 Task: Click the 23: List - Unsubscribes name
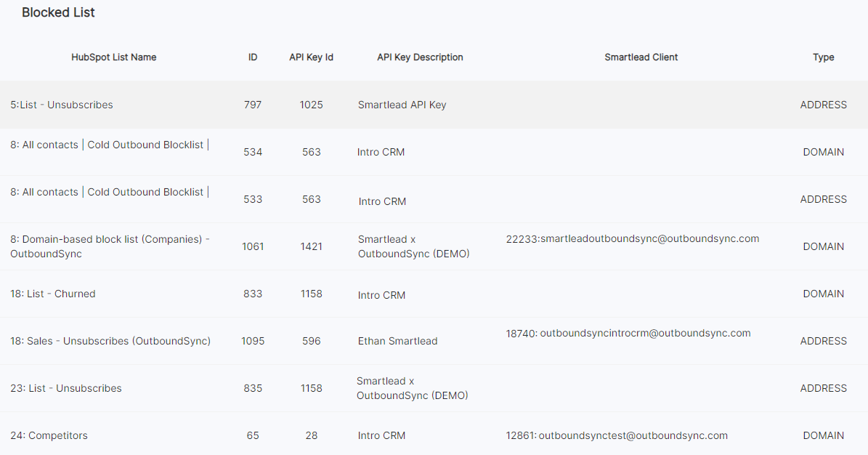[x=66, y=388]
